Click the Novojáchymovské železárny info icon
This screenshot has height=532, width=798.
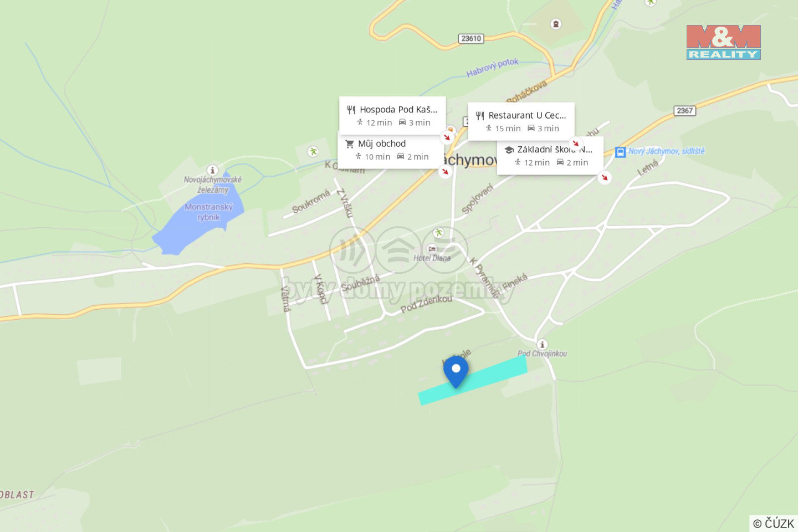[x=212, y=170]
